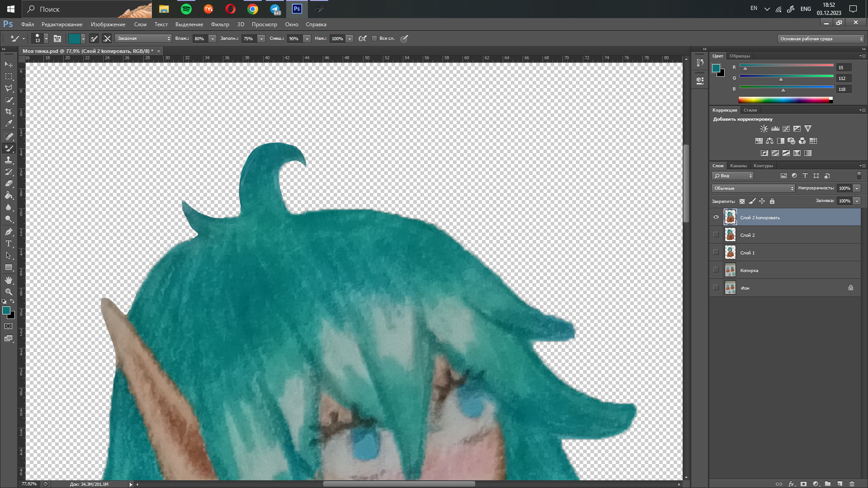Open the Заполн. 75% dropdown arrow
This screenshot has height=488, width=868.
[x=261, y=39]
